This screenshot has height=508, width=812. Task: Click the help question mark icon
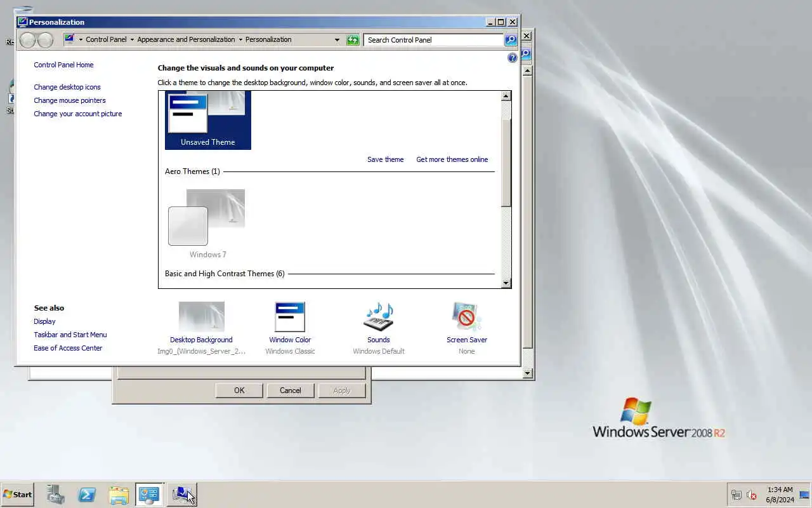(x=513, y=58)
